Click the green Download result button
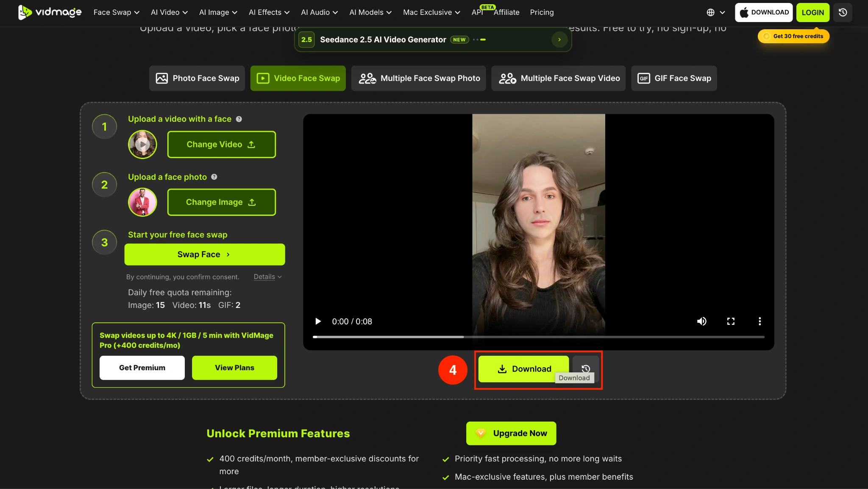The width and height of the screenshot is (868, 489). (x=523, y=369)
